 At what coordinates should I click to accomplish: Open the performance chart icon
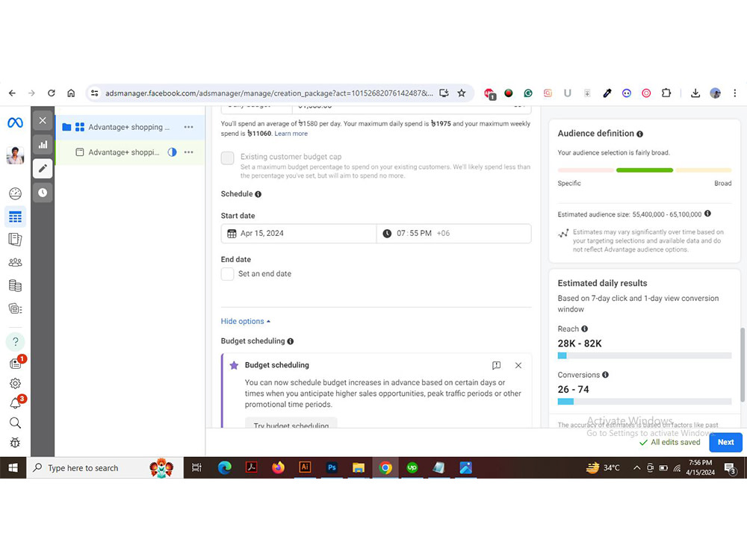click(x=43, y=144)
